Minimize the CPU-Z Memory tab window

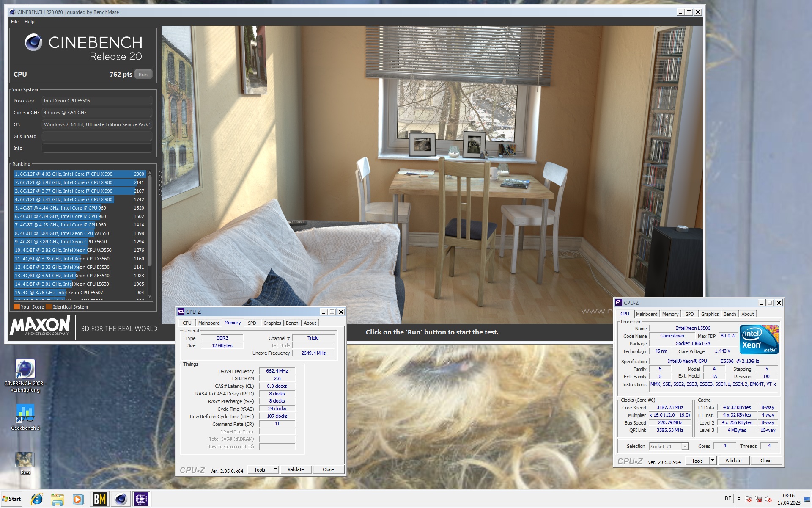(324, 312)
